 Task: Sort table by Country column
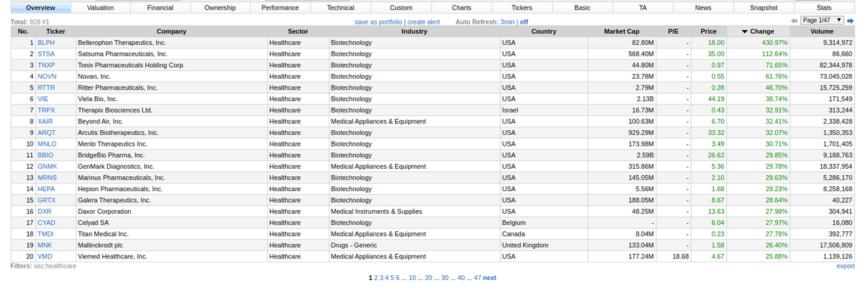pos(544,31)
